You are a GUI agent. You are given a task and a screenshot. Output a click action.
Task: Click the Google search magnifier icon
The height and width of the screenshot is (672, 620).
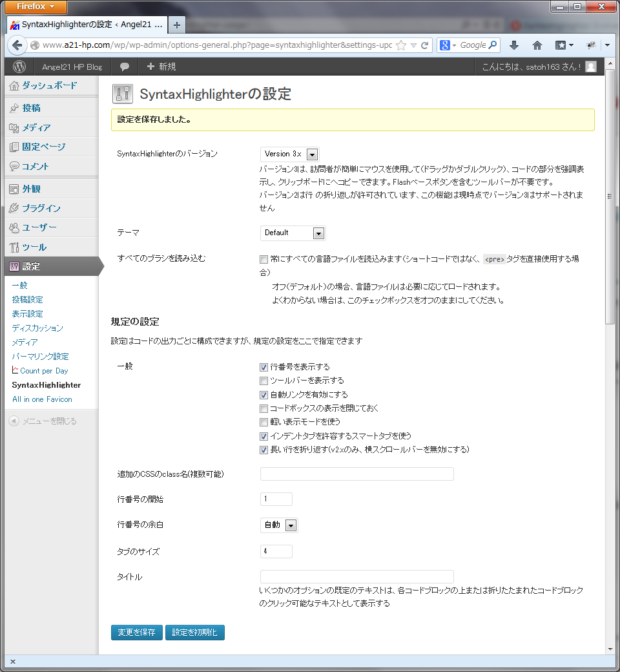pos(493,45)
